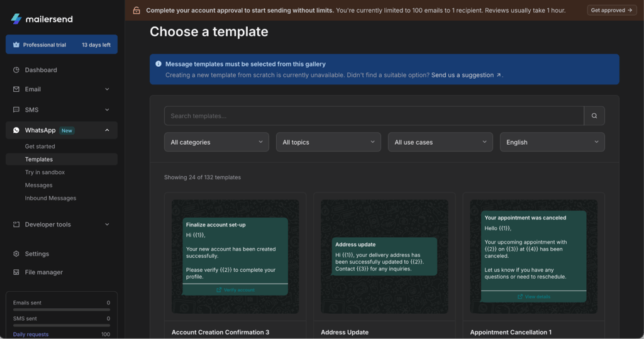The width and height of the screenshot is (644, 339).
Task: Click the SMS sent progress bar
Action: 62,325
